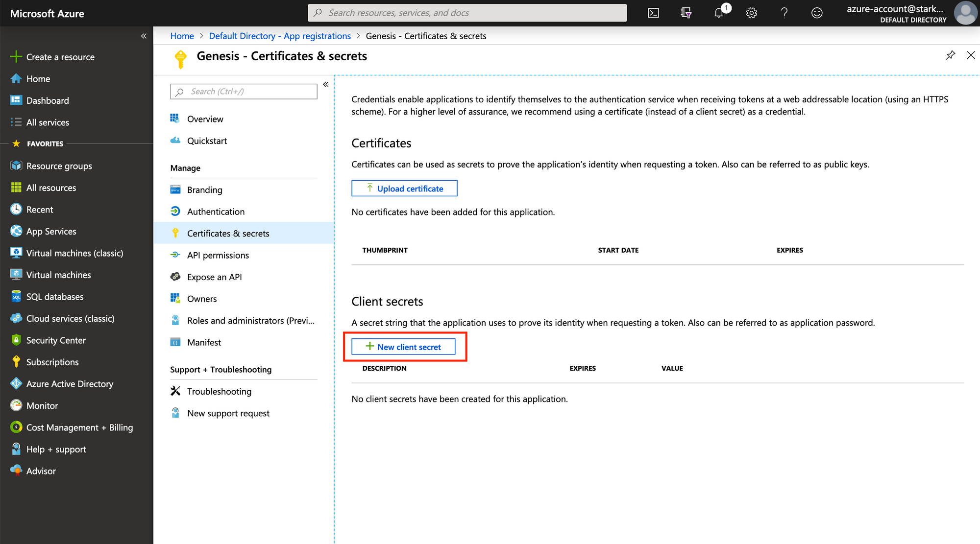Click the Upload certificate button
Viewport: 980px width, 544px height.
pos(404,188)
